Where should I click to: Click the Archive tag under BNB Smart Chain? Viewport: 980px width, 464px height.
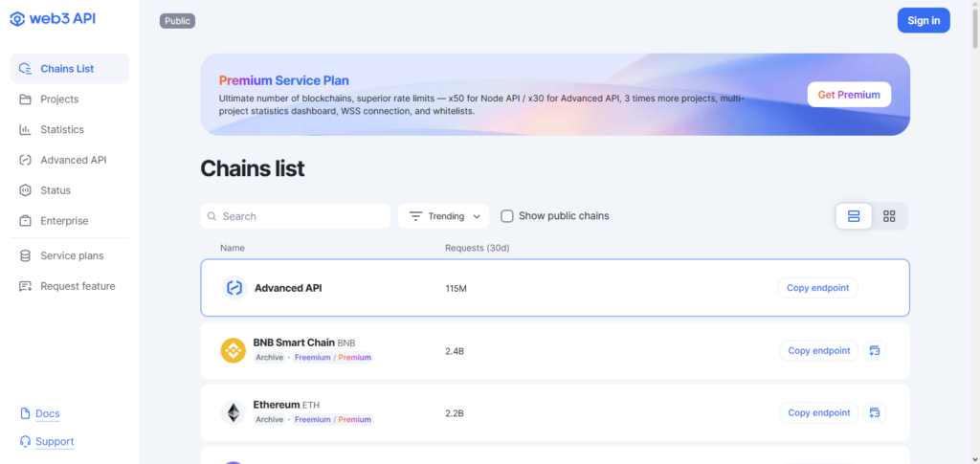269,358
